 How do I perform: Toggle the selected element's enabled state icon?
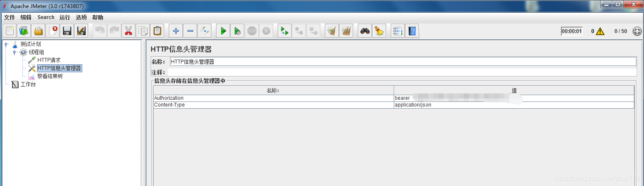(205, 31)
